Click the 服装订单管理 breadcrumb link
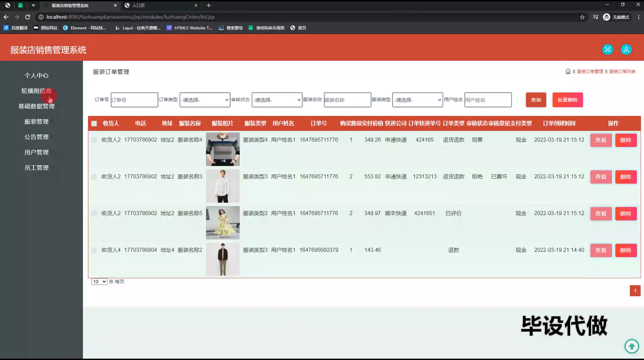 tap(590, 72)
